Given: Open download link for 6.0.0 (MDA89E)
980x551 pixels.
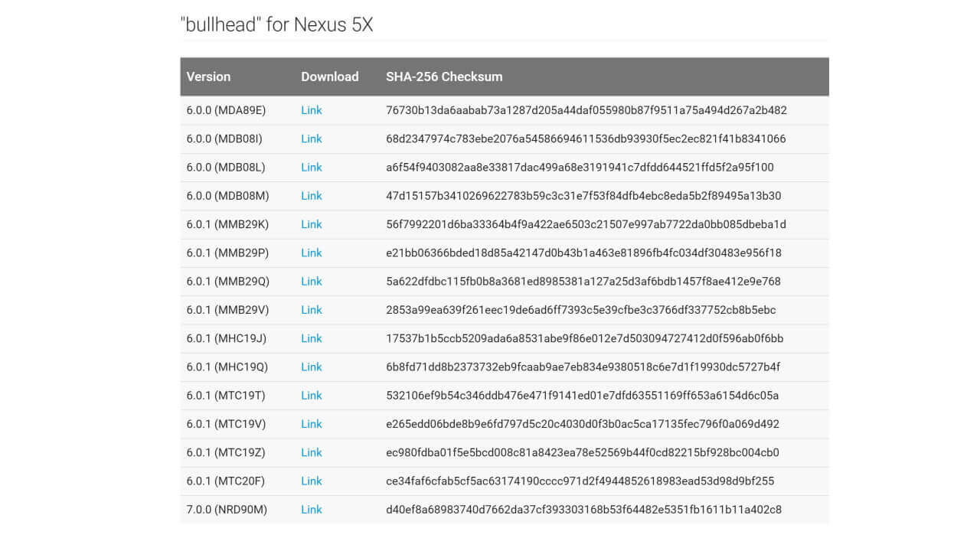Looking at the screenshot, I should click(x=311, y=110).
